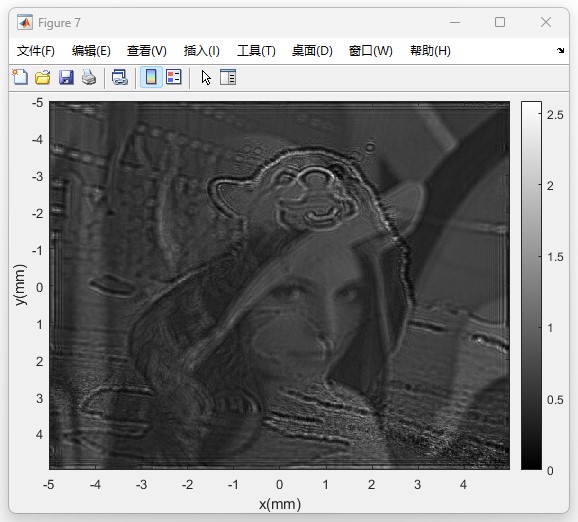Screen dimensions: 578x522
Task: Open the 桌面(D) menu
Action: (x=312, y=51)
